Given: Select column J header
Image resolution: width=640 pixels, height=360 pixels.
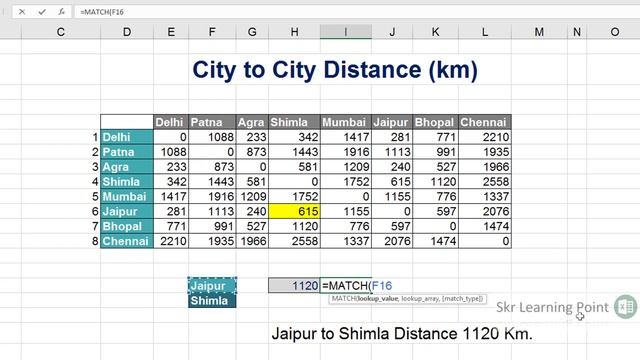Looking at the screenshot, I should click(392, 32).
